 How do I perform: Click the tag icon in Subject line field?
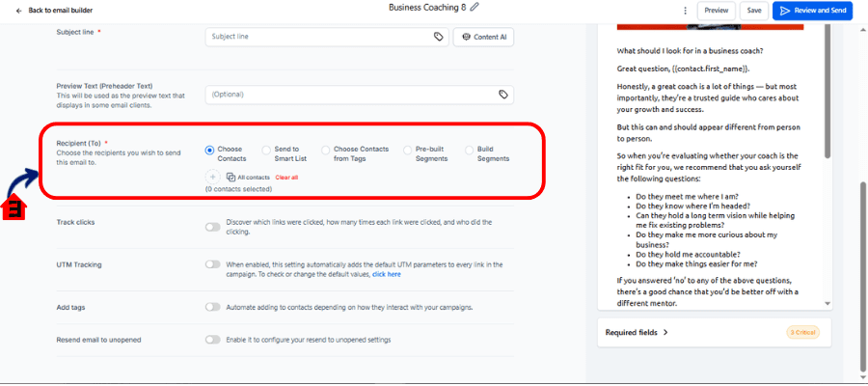tap(439, 37)
